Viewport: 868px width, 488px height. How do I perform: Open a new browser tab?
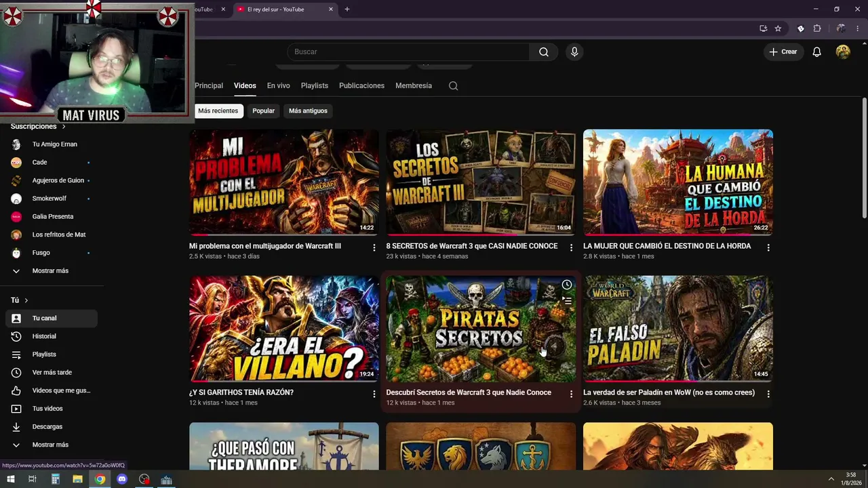pos(347,9)
